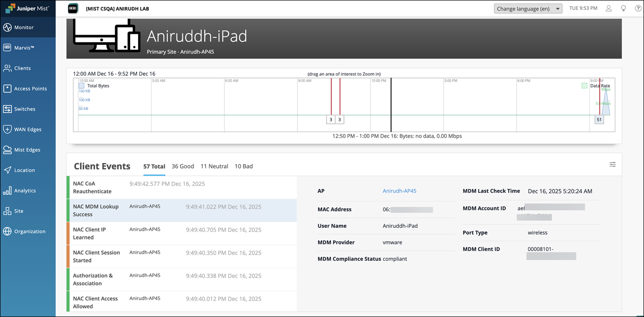This screenshot has height=317, width=644.
Task: Show 11 Neutral events tab
Action: click(215, 167)
